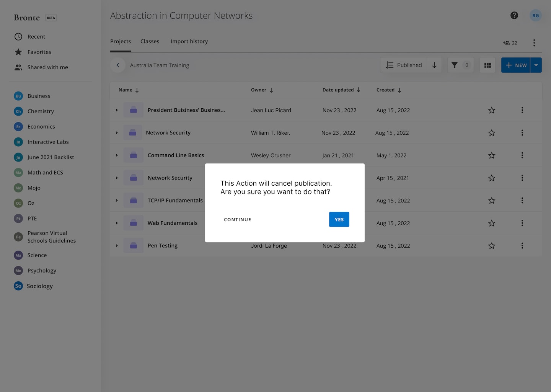Switch to grid view
Image resolution: width=551 pixels, height=392 pixels.
coord(487,65)
